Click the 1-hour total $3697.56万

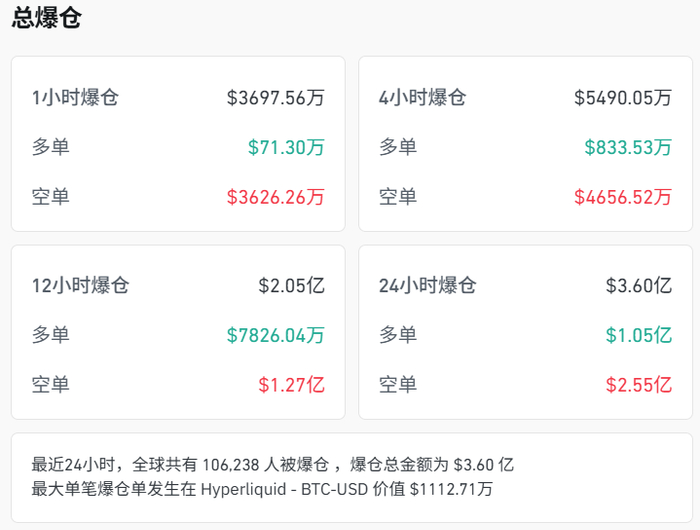[275, 98]
